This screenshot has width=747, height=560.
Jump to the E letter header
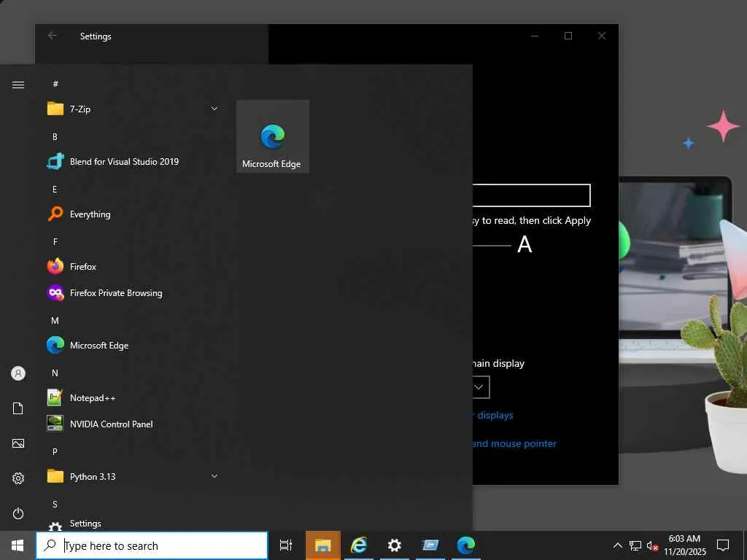(55, 190)
